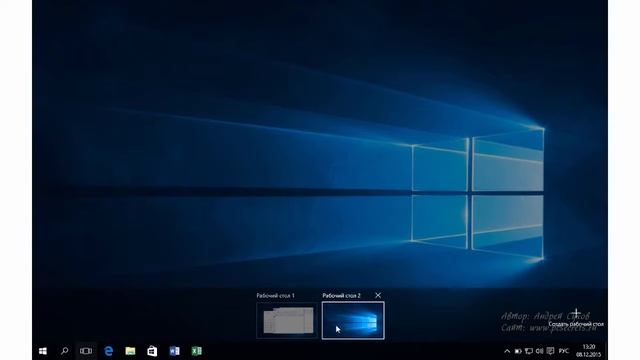Launch Excel from the taskbar
The height and width of the screenshot is (360, 640).
(x=196, y=351)
